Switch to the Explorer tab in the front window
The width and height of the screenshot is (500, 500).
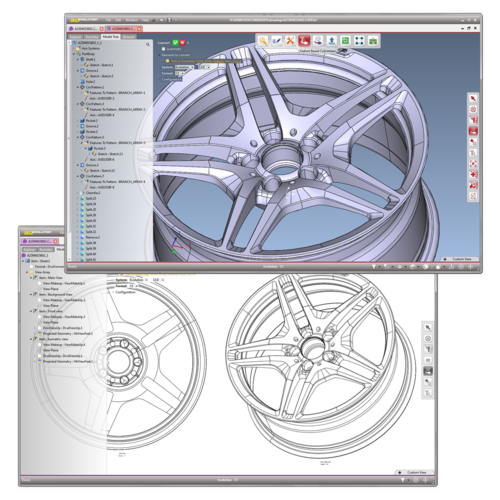pyautogui.click(x=75, y=37)
